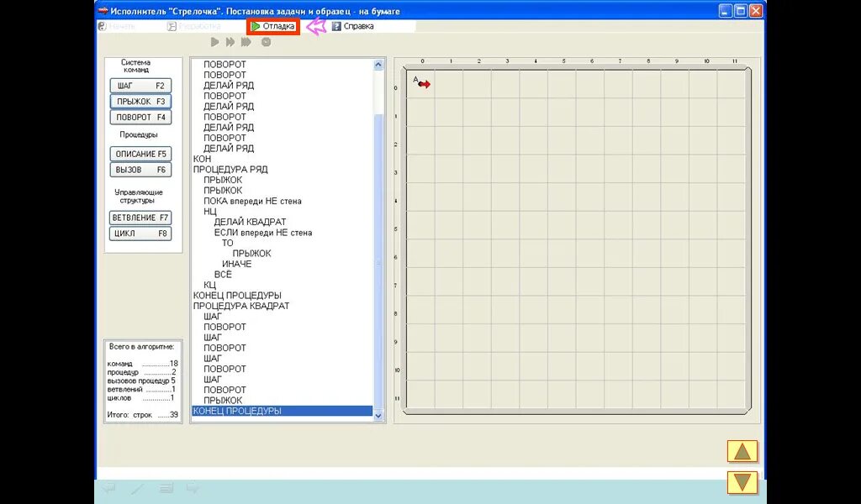Select the ВСЁ line in code
This screenshot has height=504, width=861.
(x=223, y=274)
